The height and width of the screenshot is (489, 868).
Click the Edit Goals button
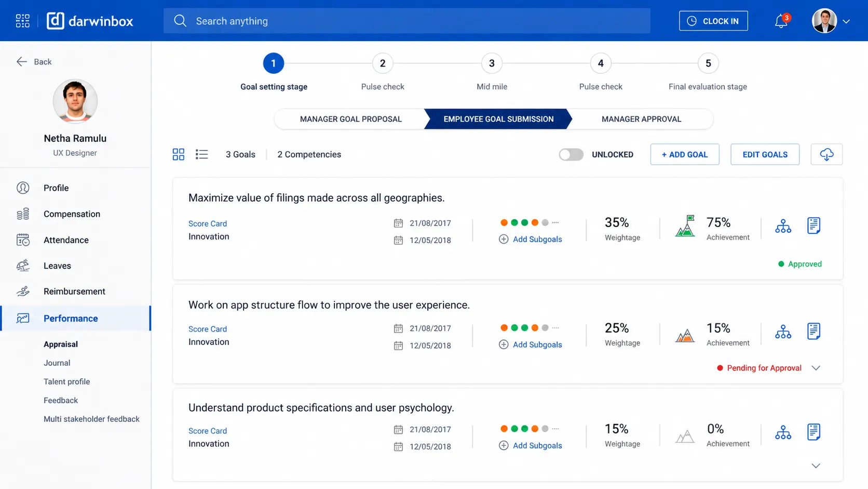765,154
